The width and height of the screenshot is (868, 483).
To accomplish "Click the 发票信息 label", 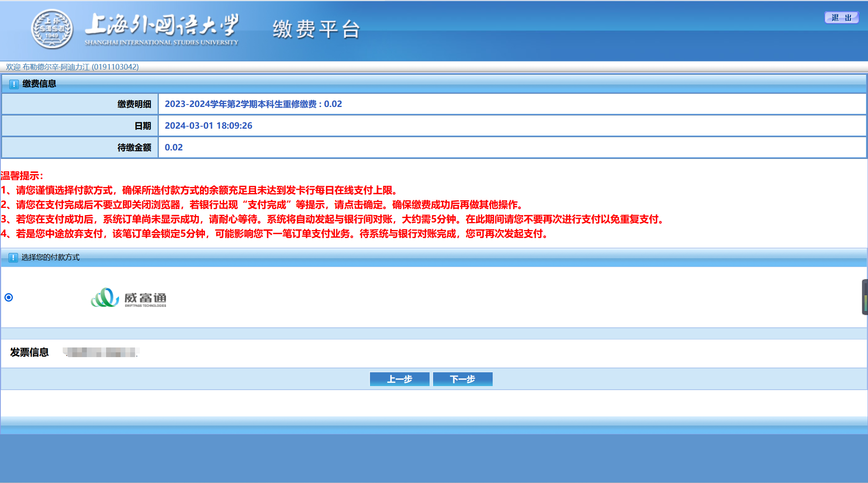I will (x=29, y=352).
